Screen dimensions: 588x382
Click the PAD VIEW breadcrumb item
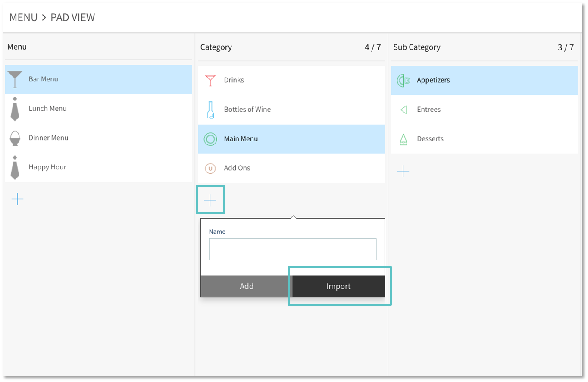coord(72,17)
